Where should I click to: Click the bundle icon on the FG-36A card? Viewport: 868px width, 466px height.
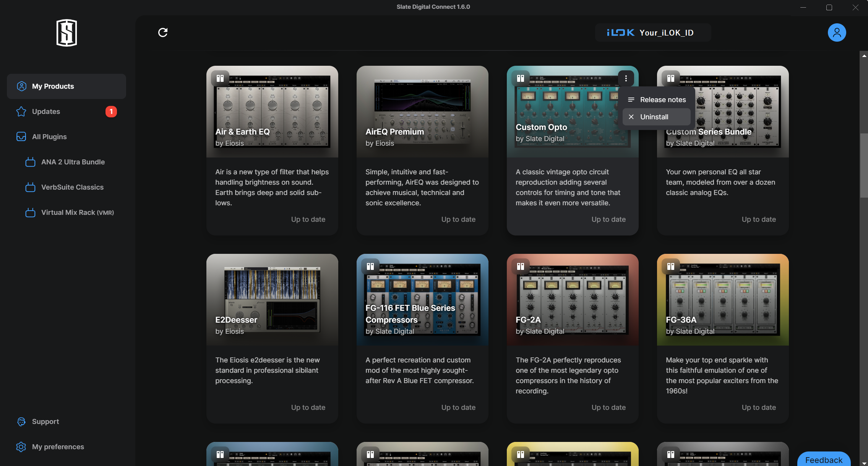671,266
